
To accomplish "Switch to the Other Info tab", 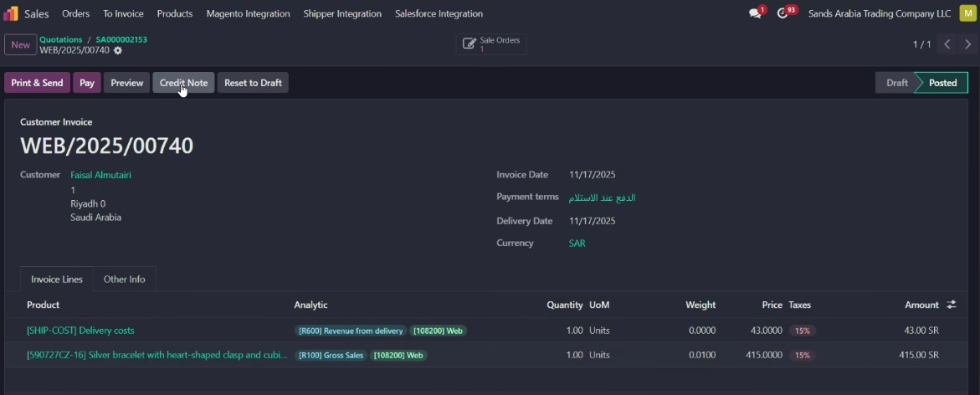I will (125, 280).
